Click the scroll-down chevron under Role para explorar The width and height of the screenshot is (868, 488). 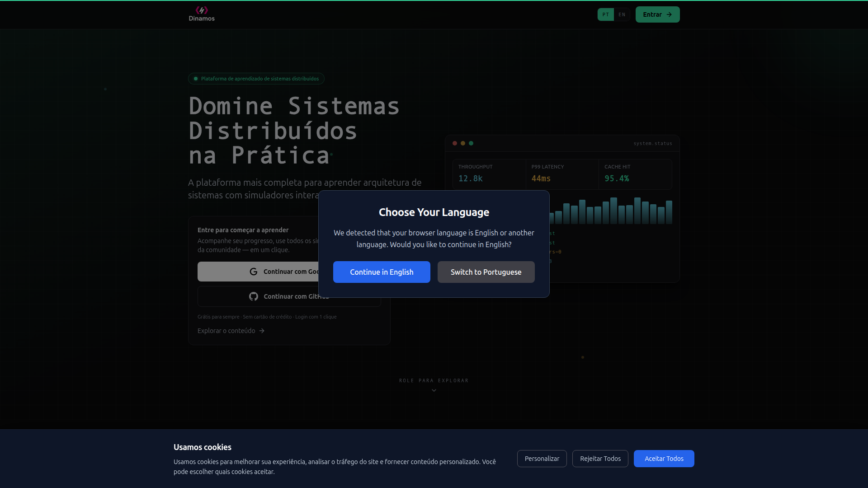coord(434,390)
